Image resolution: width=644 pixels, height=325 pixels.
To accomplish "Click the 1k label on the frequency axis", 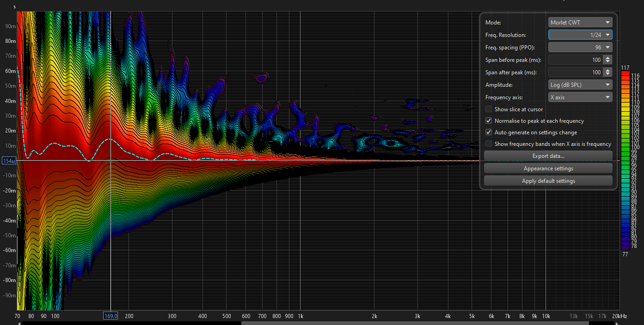I will 300,316.
